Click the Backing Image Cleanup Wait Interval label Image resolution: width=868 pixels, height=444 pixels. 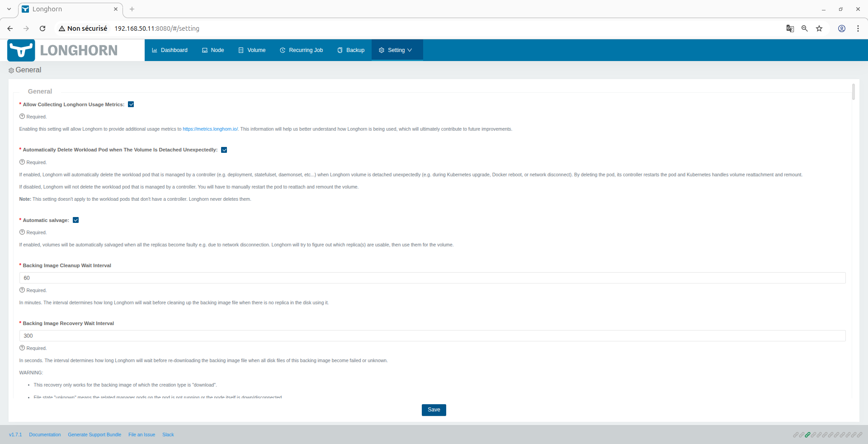coord(67,266)
